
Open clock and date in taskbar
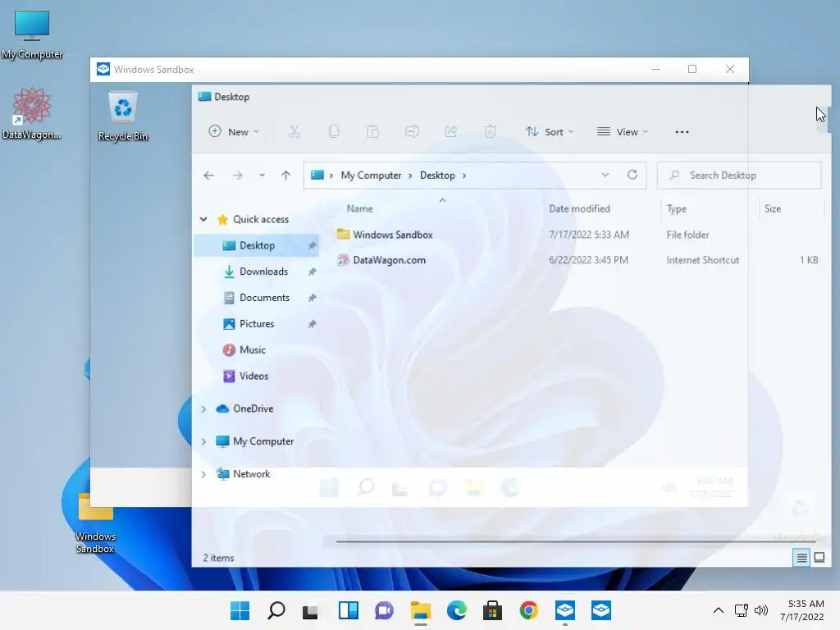pos(801,610)
